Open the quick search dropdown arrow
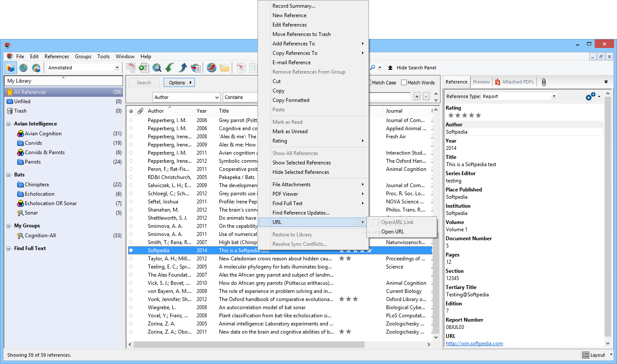Screen dimensions: 617x364 [380, 68]
